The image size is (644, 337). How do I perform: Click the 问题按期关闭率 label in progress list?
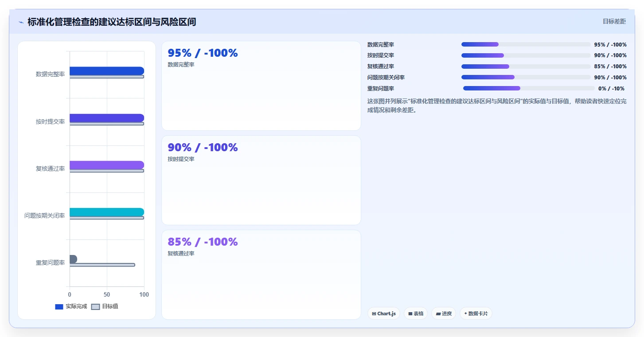click(386, 78)
